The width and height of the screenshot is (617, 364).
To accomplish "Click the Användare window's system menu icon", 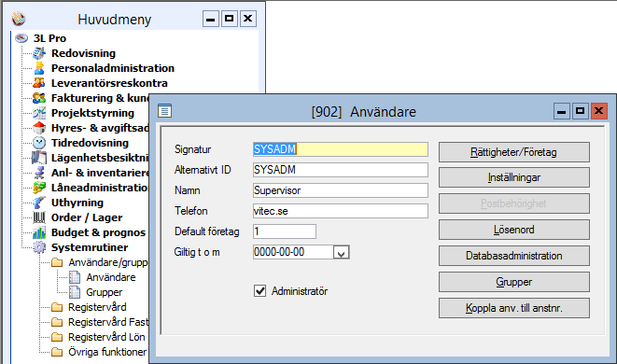I will pos(164,111).
